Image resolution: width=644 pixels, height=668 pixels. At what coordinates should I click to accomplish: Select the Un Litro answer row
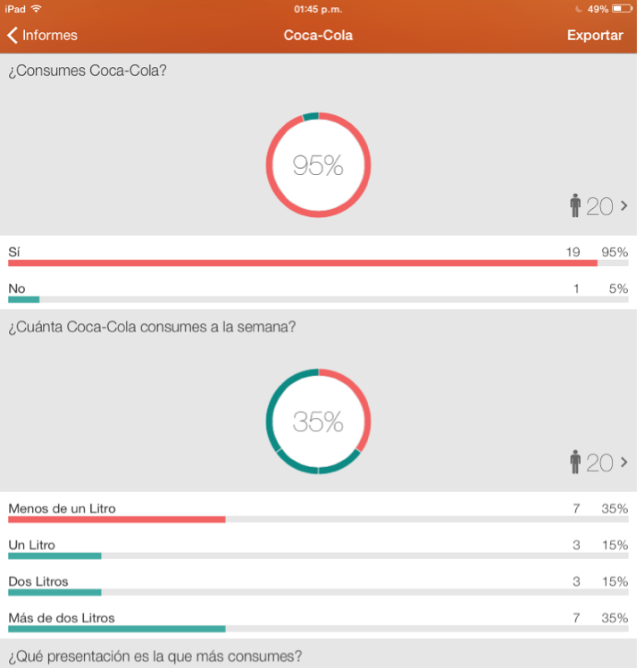318,548
